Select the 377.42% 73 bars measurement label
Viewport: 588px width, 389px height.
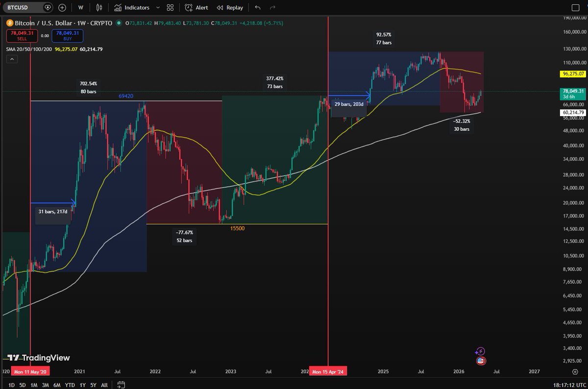[274, 82]
